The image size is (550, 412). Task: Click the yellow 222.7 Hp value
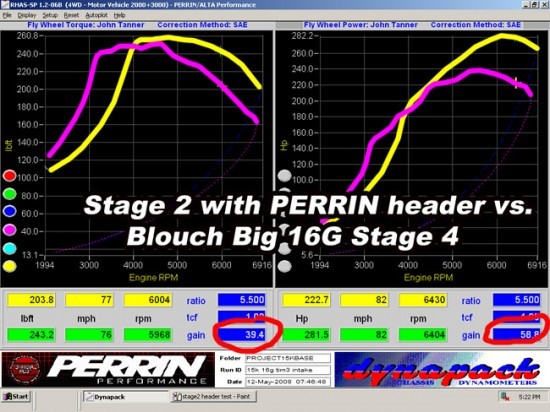306,300
